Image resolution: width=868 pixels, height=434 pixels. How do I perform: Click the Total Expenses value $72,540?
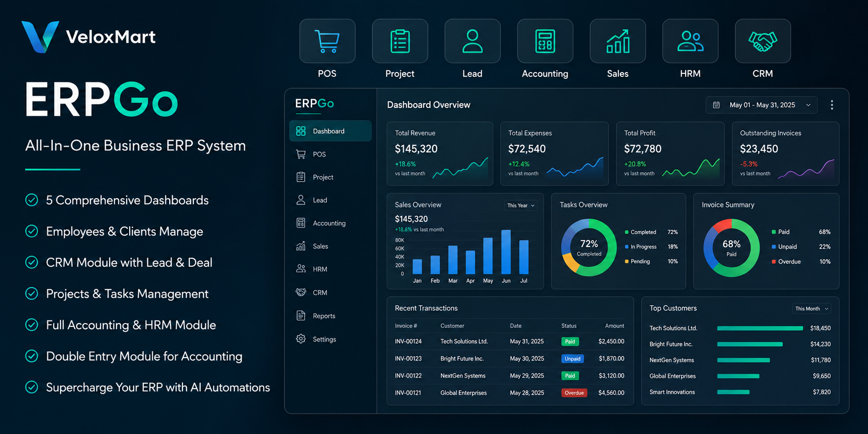click(x=527, y=149)
